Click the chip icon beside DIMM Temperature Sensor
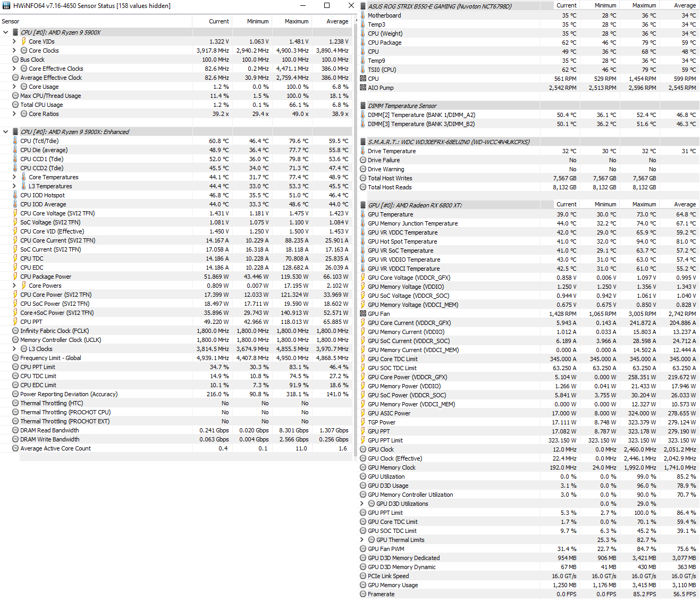The image size is (700, 601). (x=363, y=106)
